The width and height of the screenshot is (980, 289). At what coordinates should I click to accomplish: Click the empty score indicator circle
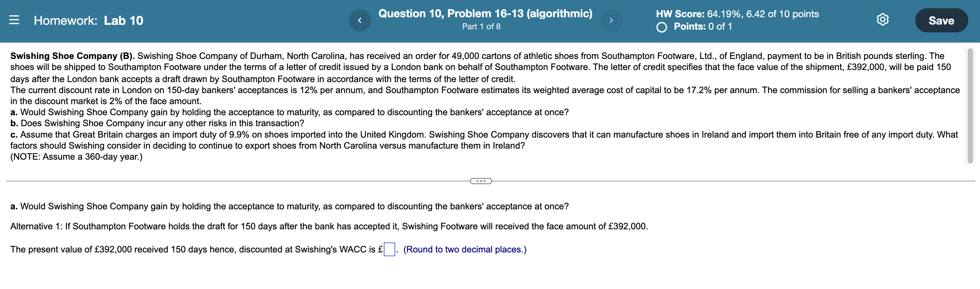(662, 27)
